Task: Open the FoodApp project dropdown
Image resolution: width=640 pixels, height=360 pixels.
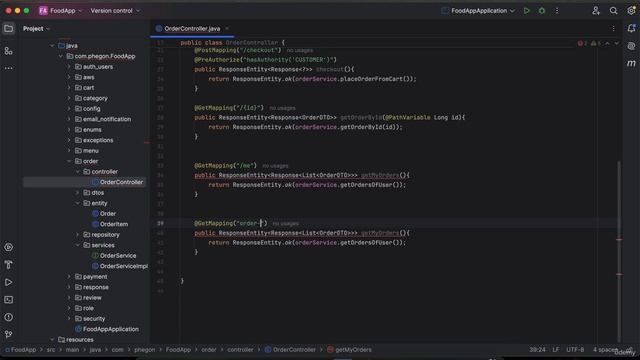Action: click(x=65, y=11)
